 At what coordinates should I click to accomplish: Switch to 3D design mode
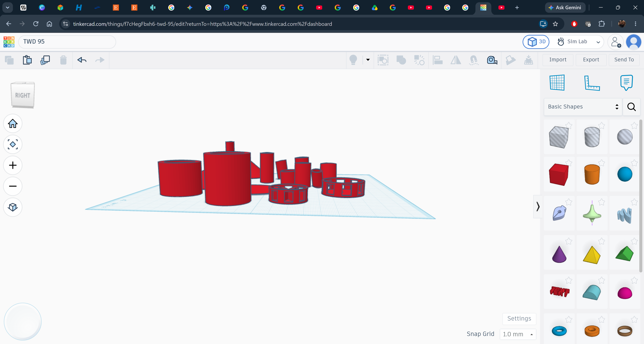[536, 42]
